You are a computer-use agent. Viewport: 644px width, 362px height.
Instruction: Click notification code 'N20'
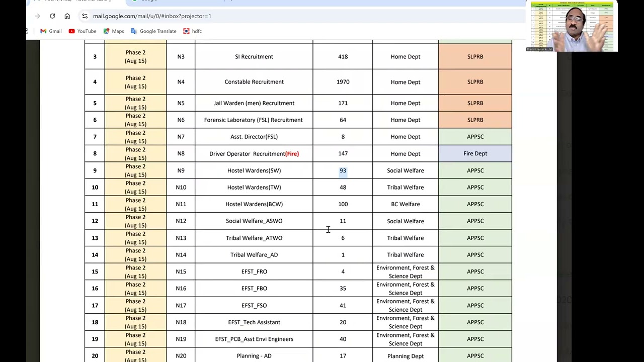[181, 356]
